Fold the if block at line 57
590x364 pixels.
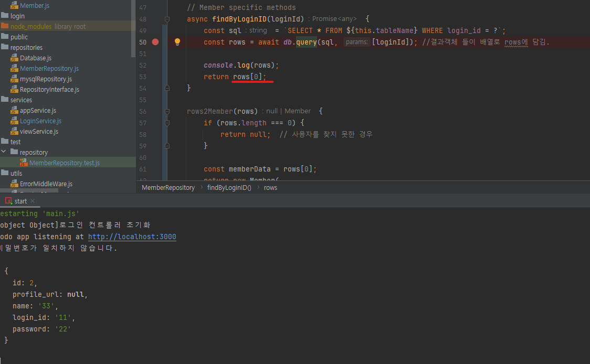[x=167, y=123]
